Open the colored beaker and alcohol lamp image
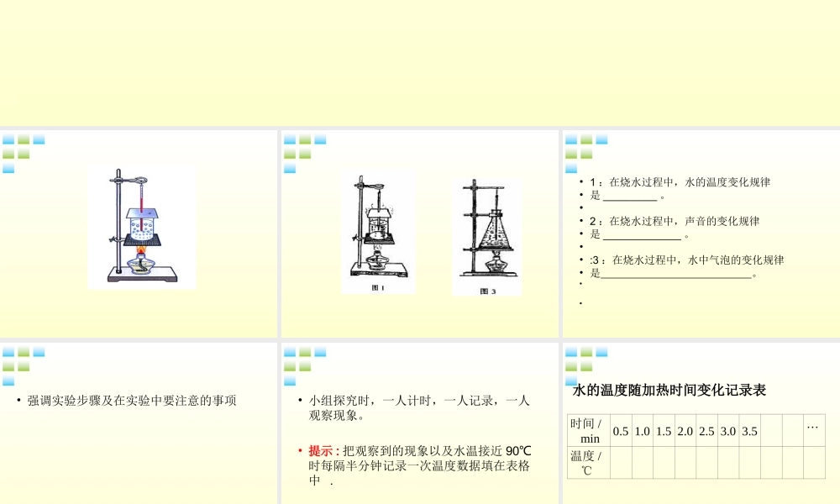This screenshot has width=840, height=504. 142,228
